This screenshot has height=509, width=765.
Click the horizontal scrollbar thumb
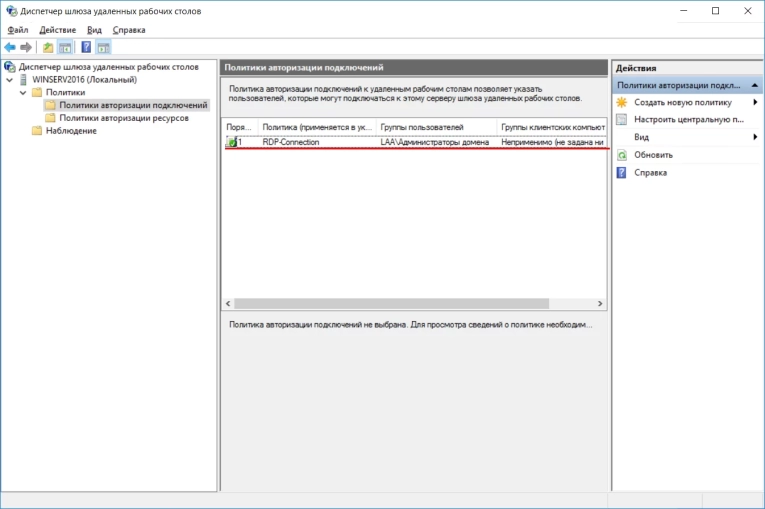391,304
